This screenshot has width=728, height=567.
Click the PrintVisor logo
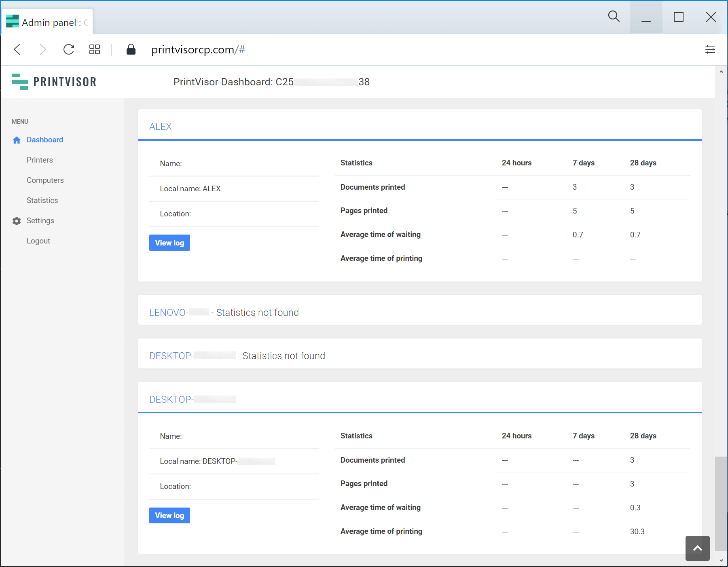pos(54,82)
